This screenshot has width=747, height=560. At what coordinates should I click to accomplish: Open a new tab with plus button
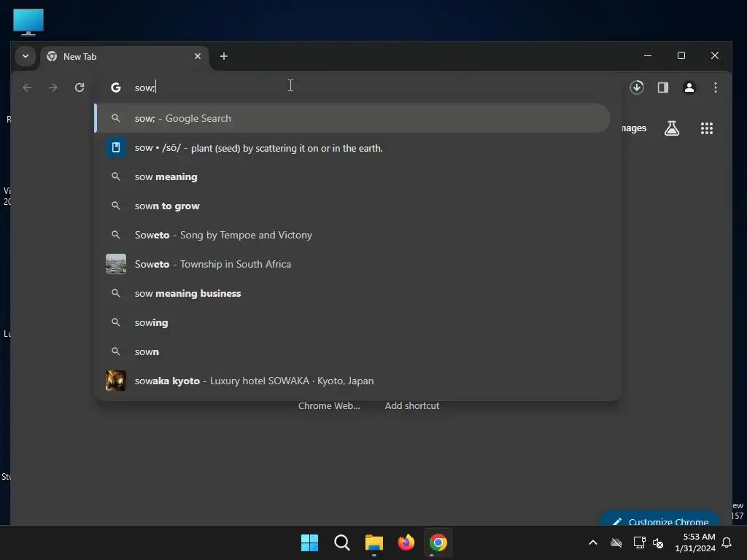223,56
